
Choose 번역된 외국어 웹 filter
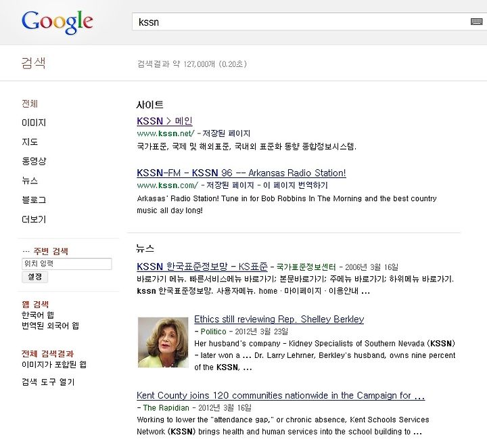click(50, 326)
